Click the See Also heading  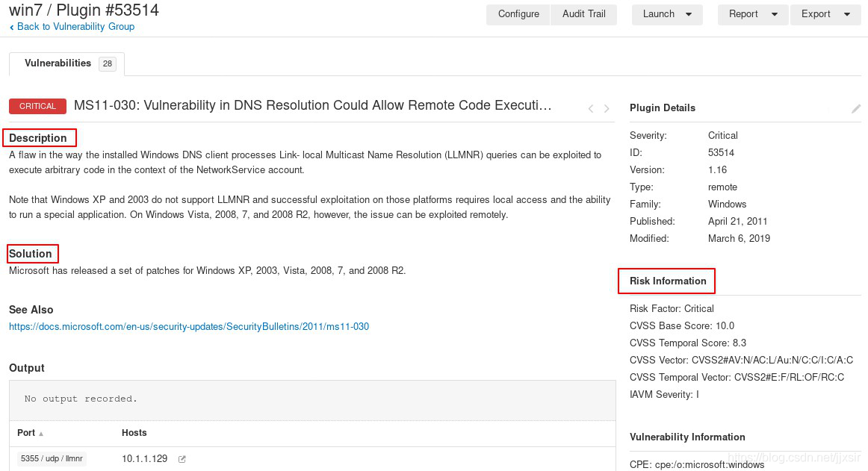[31, 309]
